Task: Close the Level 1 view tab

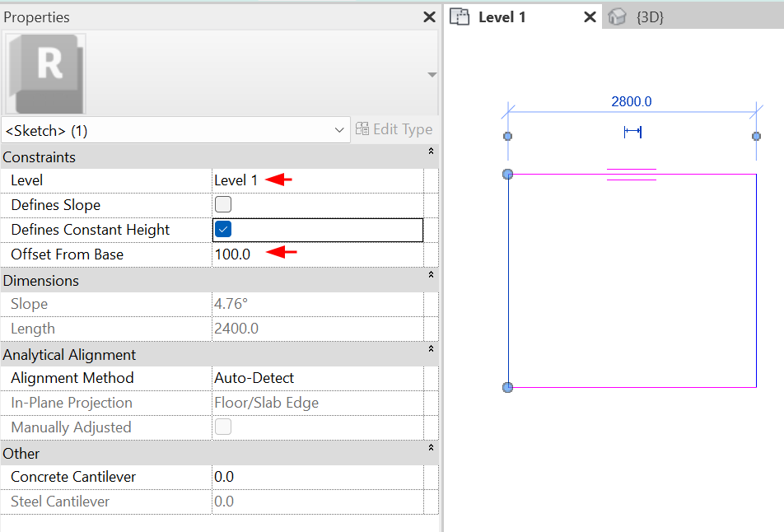Action: click(x=590, y=17)
